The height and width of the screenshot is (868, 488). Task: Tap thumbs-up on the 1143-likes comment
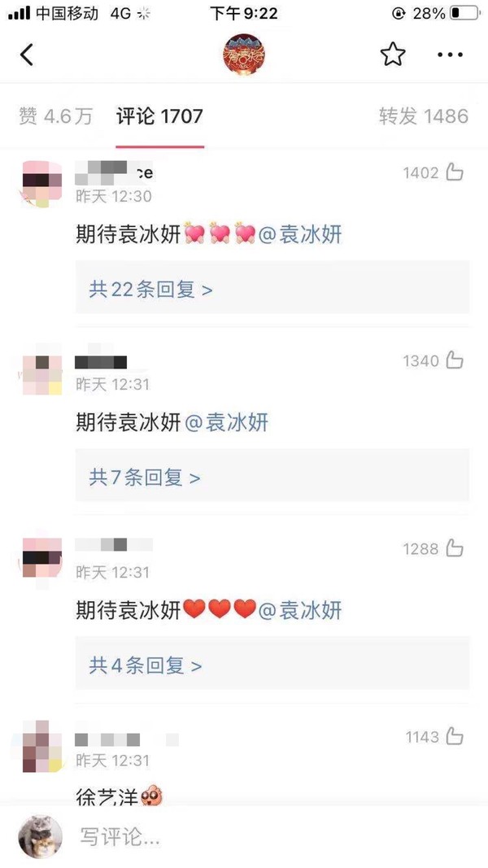(455, 737)
